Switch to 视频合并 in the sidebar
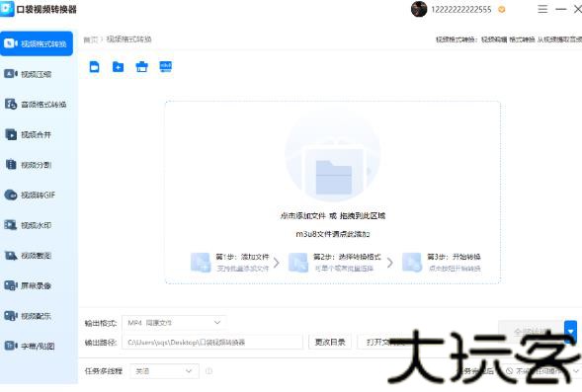Image resolution: width=582 pixels, height=392 pixels. pyautogui.click(x=37, y=134)
